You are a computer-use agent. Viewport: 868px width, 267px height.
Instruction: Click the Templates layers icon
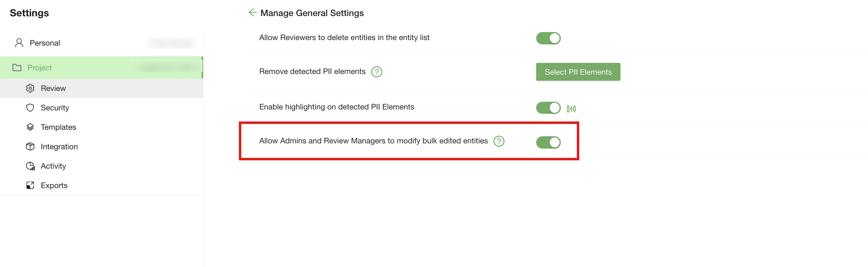click(x=30, y=127)
